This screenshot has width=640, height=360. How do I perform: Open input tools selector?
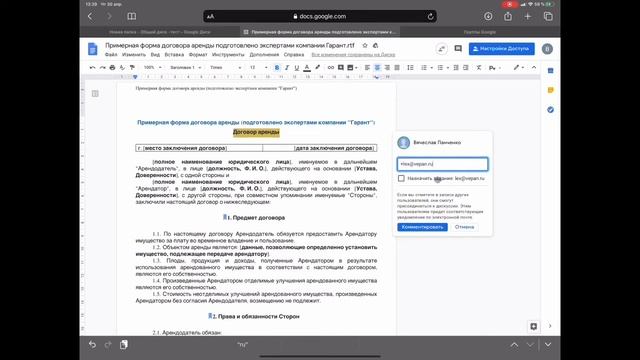[494, 68]
